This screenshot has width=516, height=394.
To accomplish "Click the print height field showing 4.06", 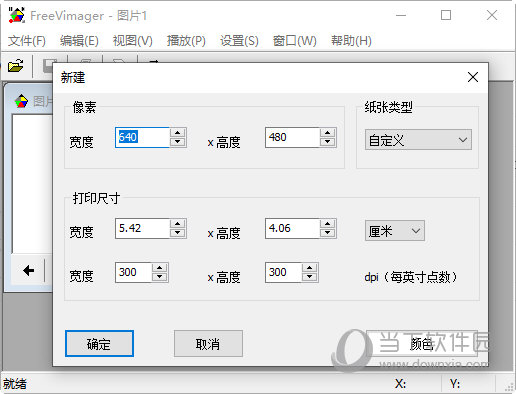I will pos(292,228).
